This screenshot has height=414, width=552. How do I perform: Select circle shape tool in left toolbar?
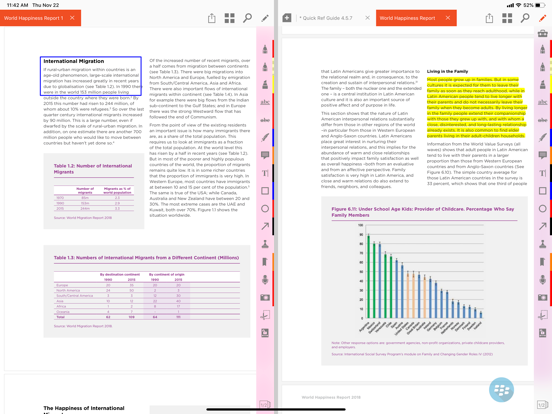[x=265, y=208]
